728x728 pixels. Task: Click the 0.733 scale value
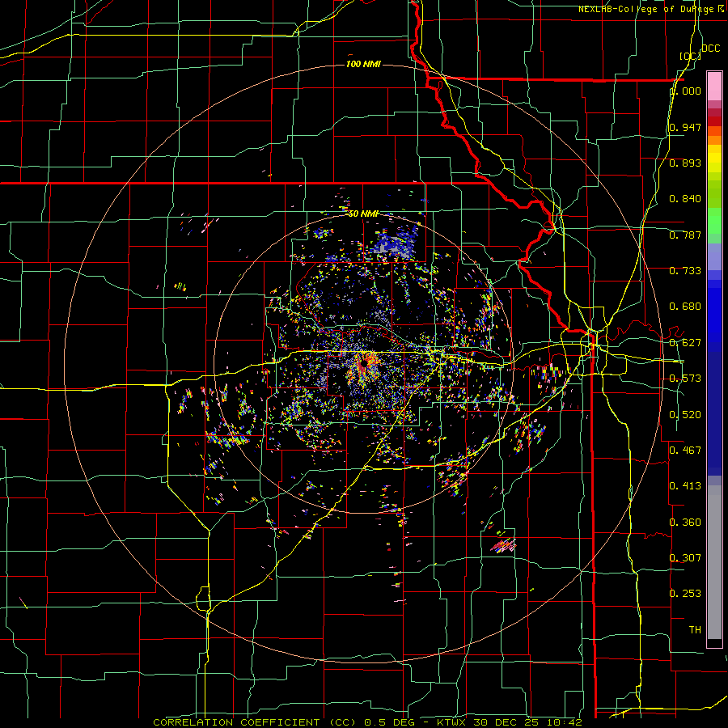point(685,271)
